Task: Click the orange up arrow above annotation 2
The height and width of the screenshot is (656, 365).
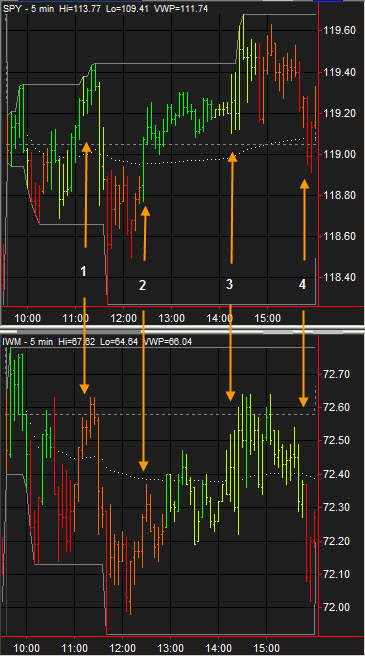Action: pyautogui.click(x=145, y=233)
